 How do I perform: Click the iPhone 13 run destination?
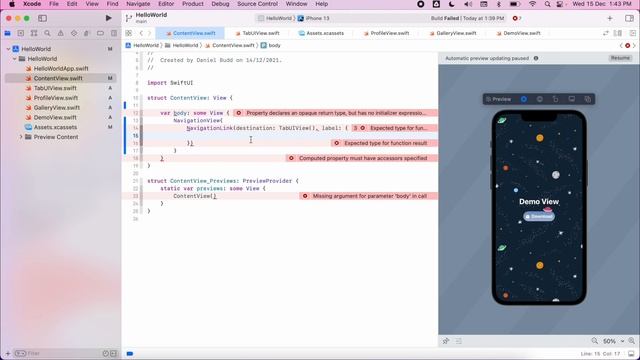[x=313, y=18]
